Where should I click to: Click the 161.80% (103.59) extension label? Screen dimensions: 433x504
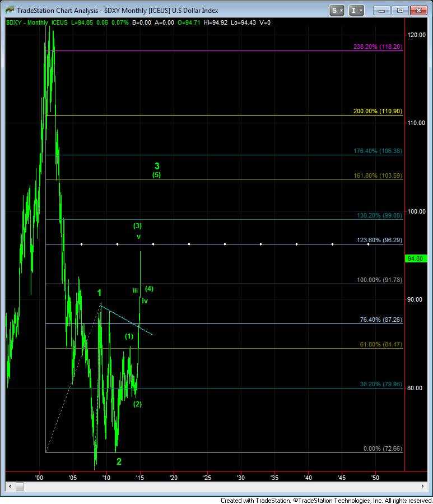tap(378, 175)
